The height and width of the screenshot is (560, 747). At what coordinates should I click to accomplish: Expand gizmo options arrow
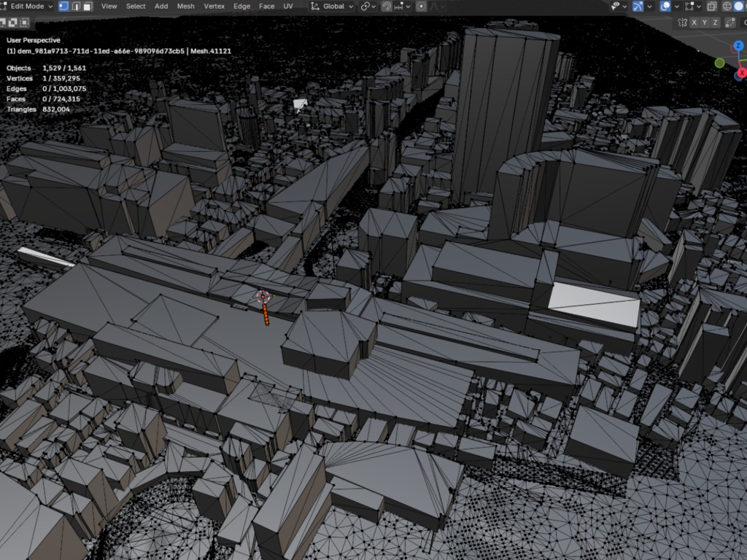click(649, 6)
